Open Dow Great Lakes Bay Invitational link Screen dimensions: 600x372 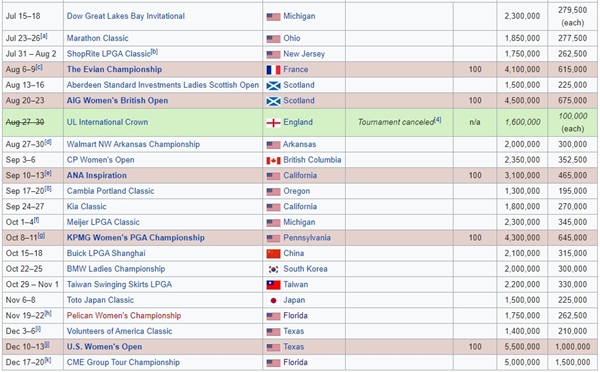[126, 16]
